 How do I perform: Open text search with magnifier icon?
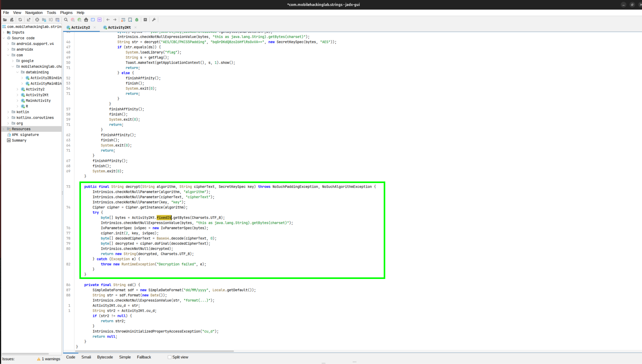(66, 20)
